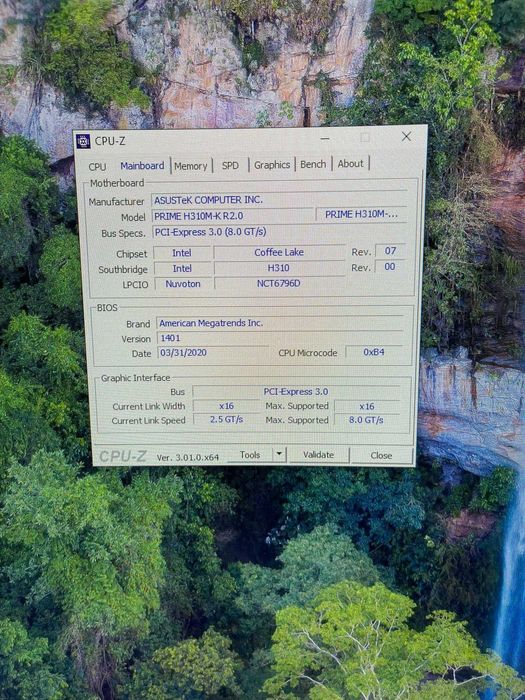Click the BIOS version 1401 field
The width and height of the screenshot is (525, 700).
click(279, 338)
